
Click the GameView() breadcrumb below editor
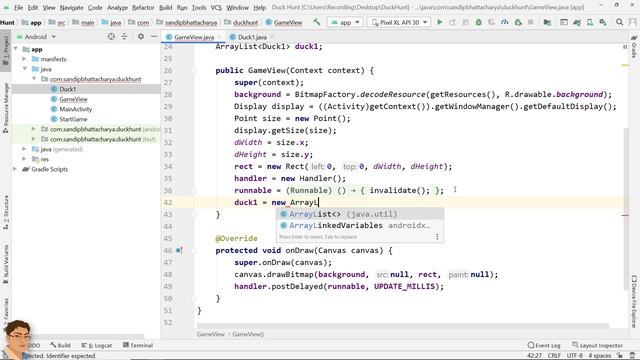248,334
